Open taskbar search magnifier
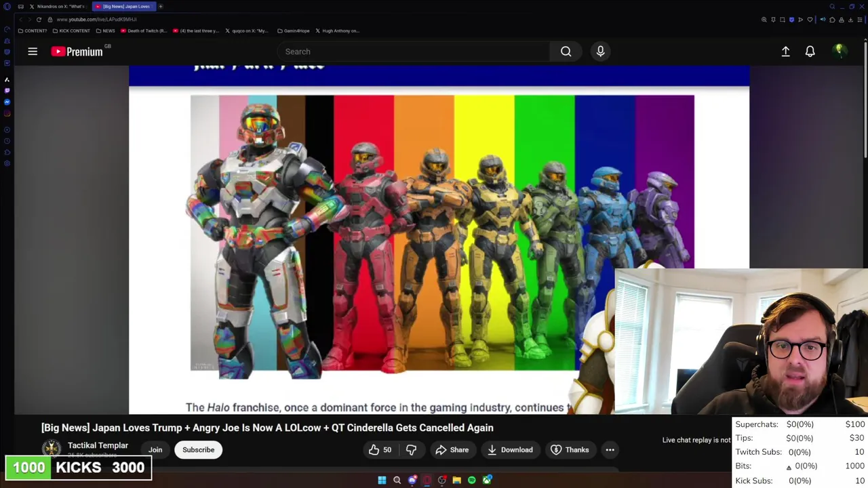This screenshot has height=488, width=868. (397, 480)
